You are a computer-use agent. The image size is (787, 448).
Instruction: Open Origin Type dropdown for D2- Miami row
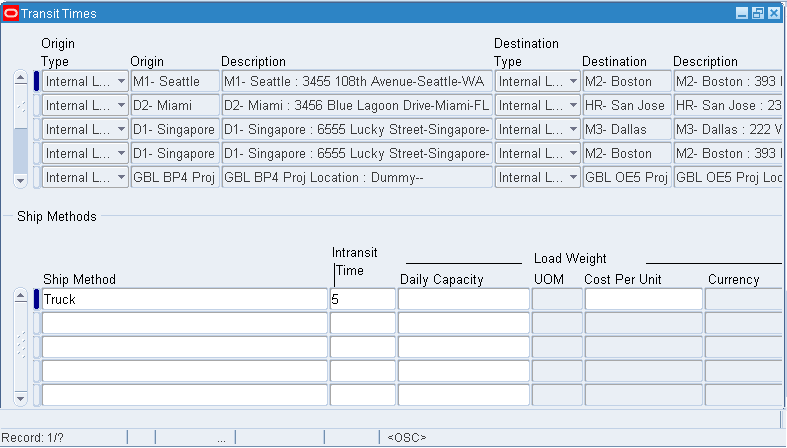pos(121,105)
